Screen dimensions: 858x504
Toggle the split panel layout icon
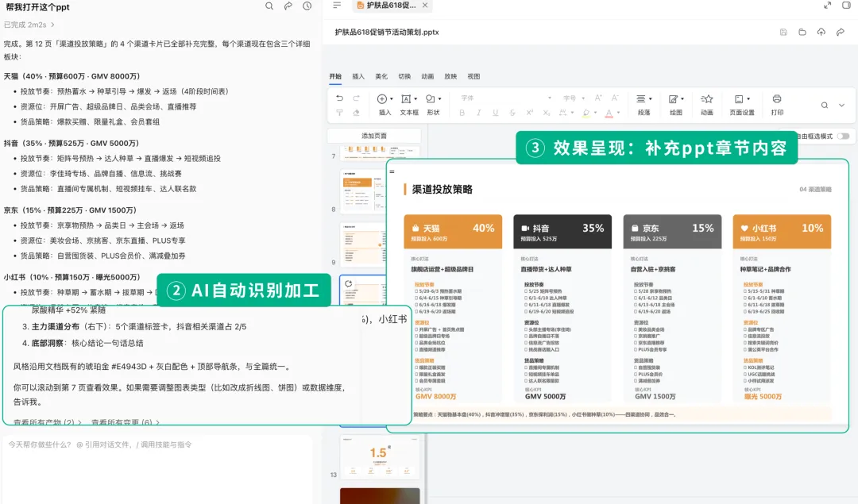pyautogui.click(x=847, y=5)
